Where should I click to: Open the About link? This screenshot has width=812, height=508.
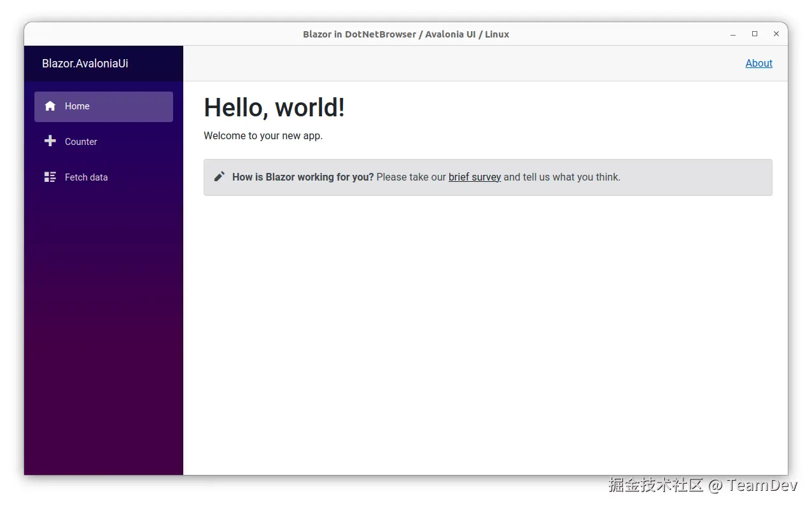click(x=759, y=63)
